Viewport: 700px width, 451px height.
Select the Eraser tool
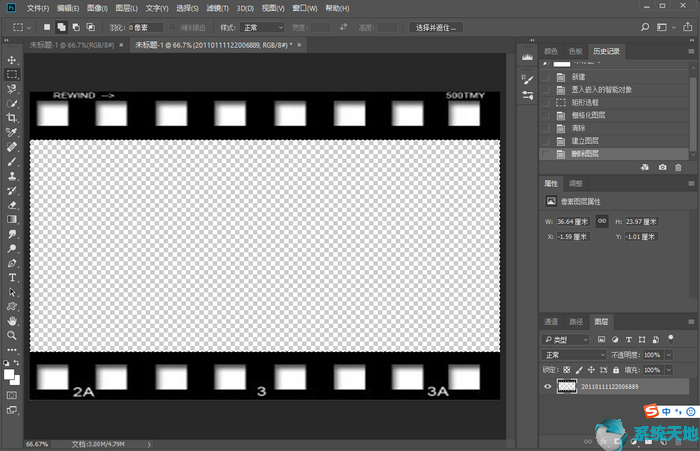point(12,205)
